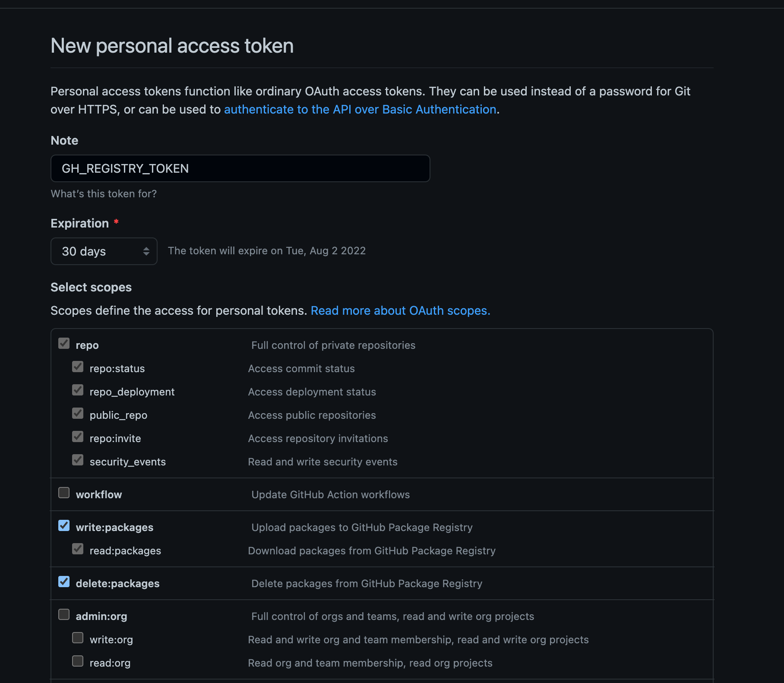Image resolution: width=784 pixels, height=683 pixels.
Task: Uncheck the delete:packages scope
Action: 64,582
